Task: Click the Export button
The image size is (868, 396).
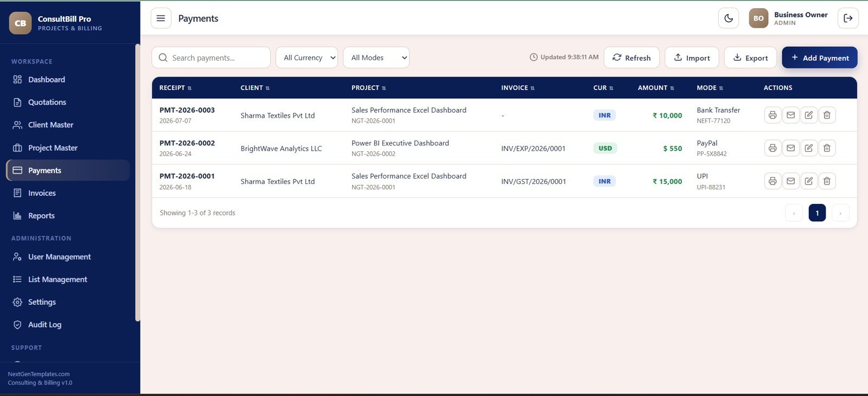Action: point(750,58)
